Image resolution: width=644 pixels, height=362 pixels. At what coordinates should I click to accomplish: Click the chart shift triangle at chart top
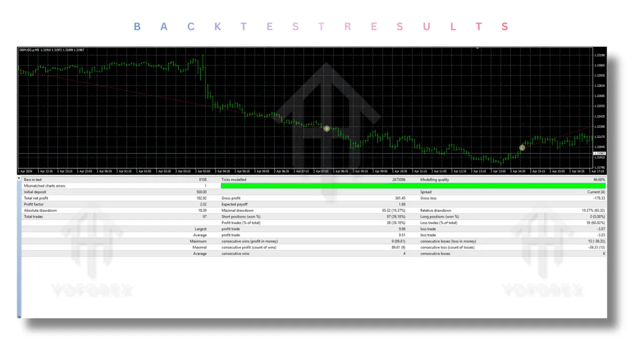(478, 49)
